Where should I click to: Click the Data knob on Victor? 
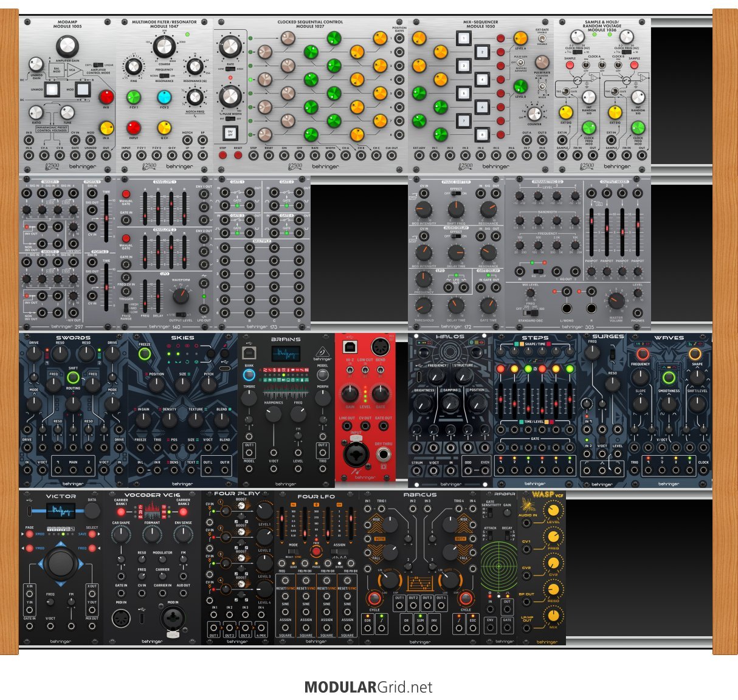pos(92,511)
